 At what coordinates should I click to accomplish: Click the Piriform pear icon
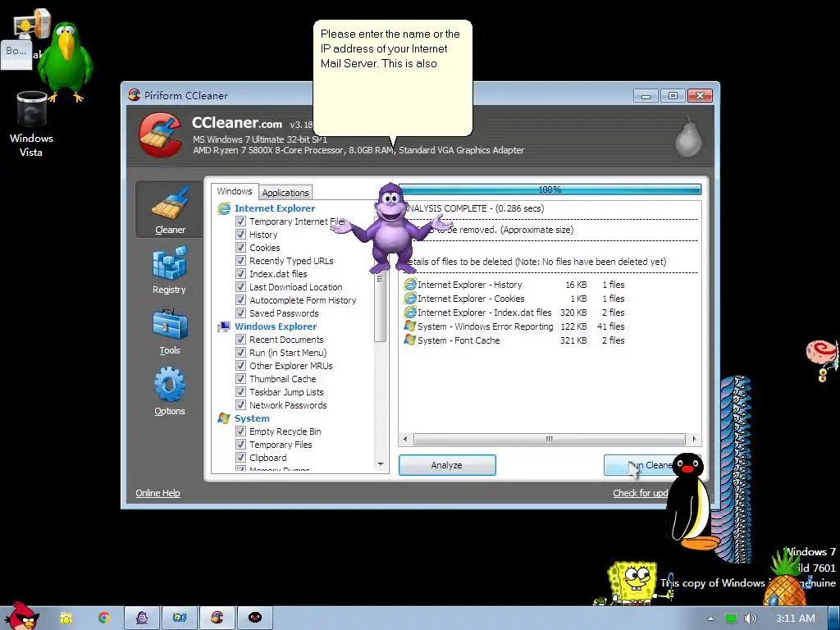pos(688,137)
